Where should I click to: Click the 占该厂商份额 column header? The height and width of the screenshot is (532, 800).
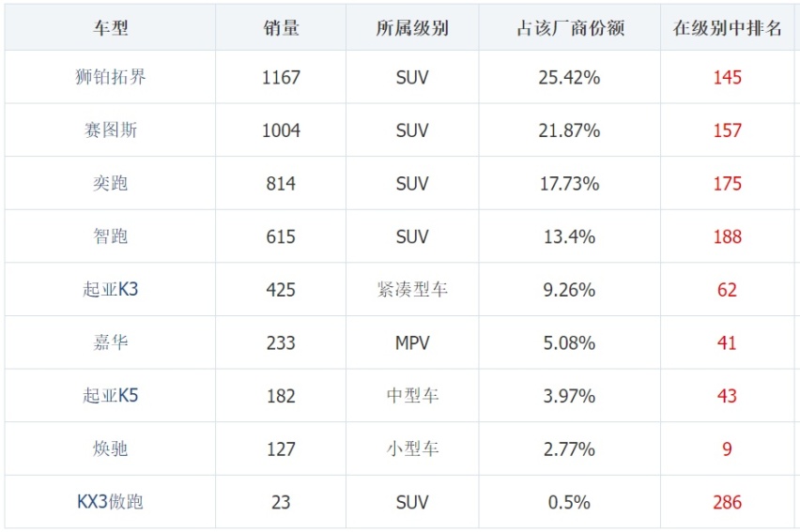(570, 27)
